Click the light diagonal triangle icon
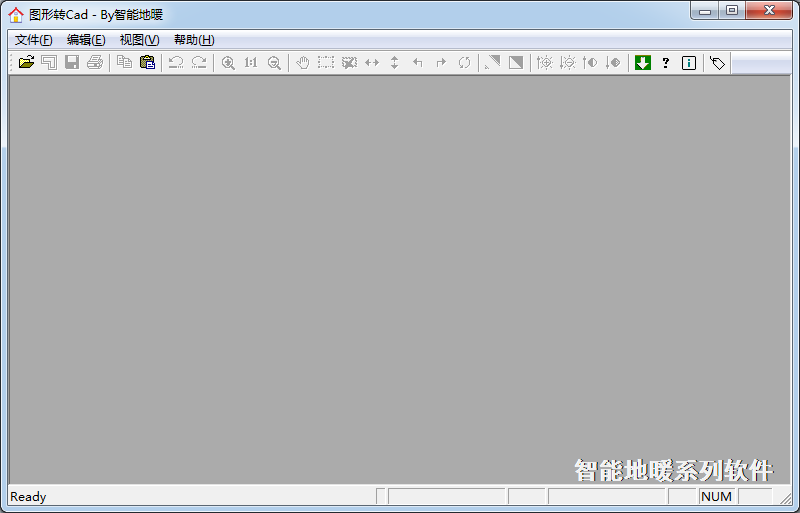 click(x=493, y=62)
